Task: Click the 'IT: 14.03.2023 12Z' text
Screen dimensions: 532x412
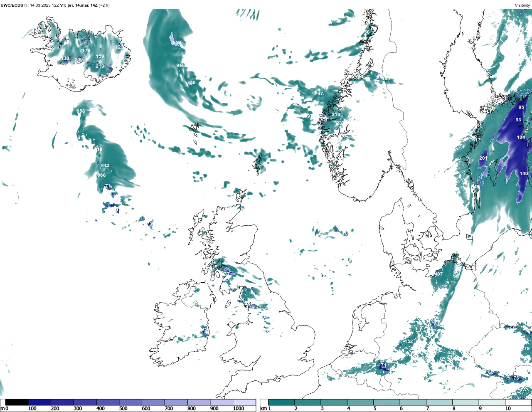Action: (x=42, y=5)
